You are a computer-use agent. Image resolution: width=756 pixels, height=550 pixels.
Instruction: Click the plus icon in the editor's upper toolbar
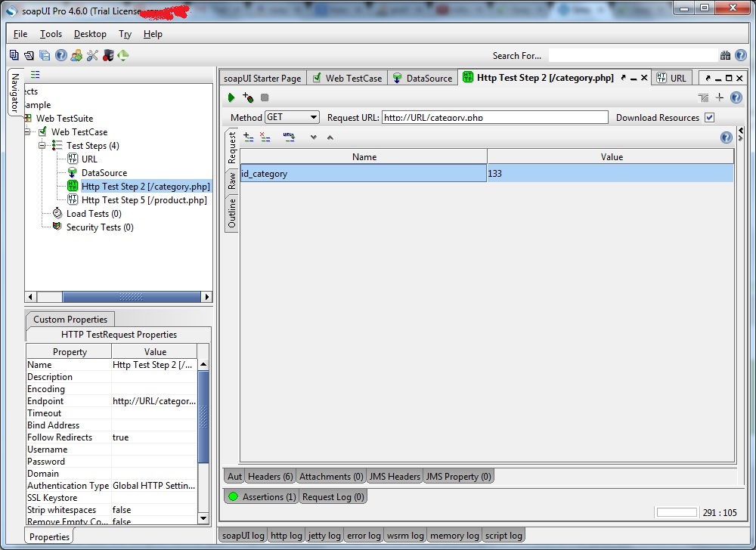click(720, 97)
